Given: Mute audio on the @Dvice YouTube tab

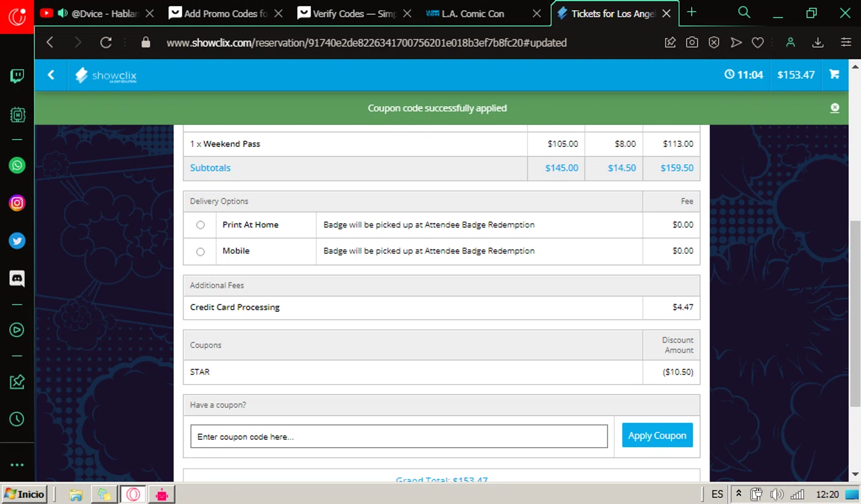Looking at the screenshot, I should 63,13.
